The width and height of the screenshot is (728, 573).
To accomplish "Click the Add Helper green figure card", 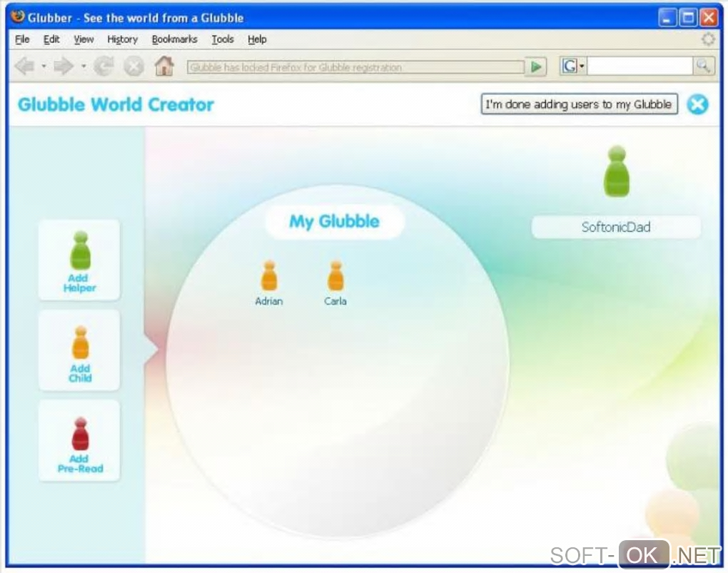I will [79, 260].
